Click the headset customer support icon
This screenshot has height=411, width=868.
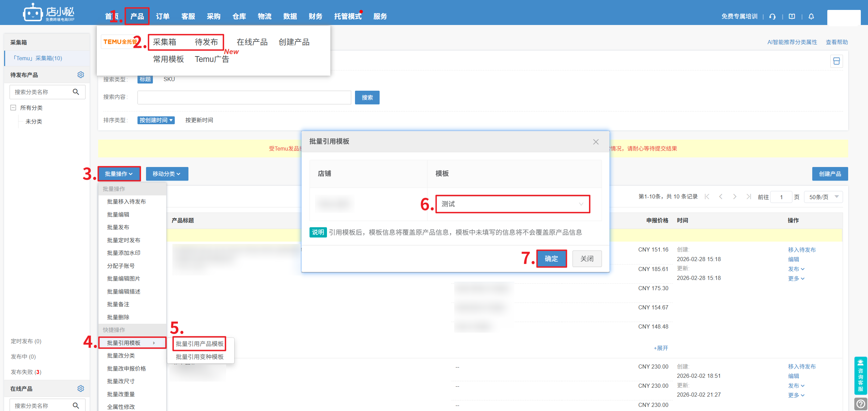(772, 16)
